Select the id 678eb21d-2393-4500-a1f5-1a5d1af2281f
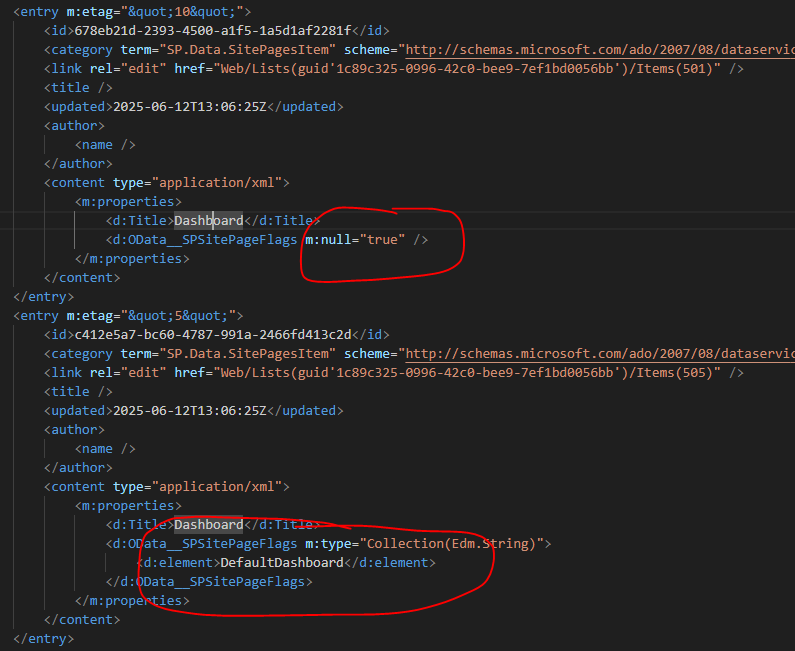 (212, 30)
